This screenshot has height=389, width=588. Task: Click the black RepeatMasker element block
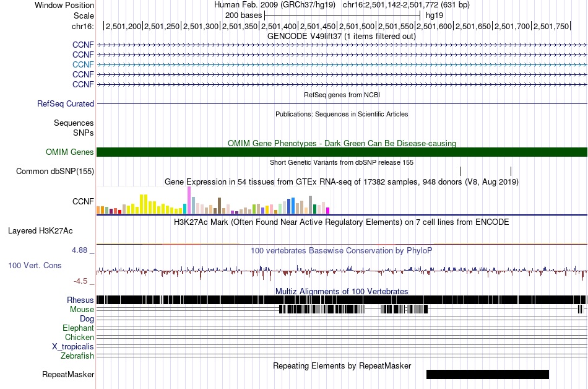pyautogui.click(x=488, y=374)
